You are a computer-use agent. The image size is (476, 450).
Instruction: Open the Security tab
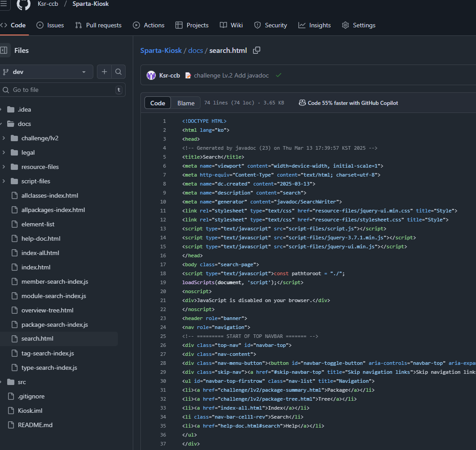point(271,25)
